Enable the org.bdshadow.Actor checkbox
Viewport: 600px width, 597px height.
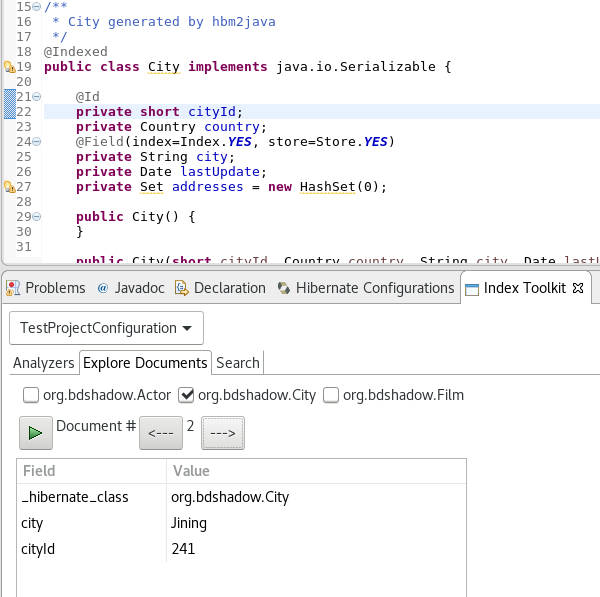pyautogui.click(x=31, y=395)
